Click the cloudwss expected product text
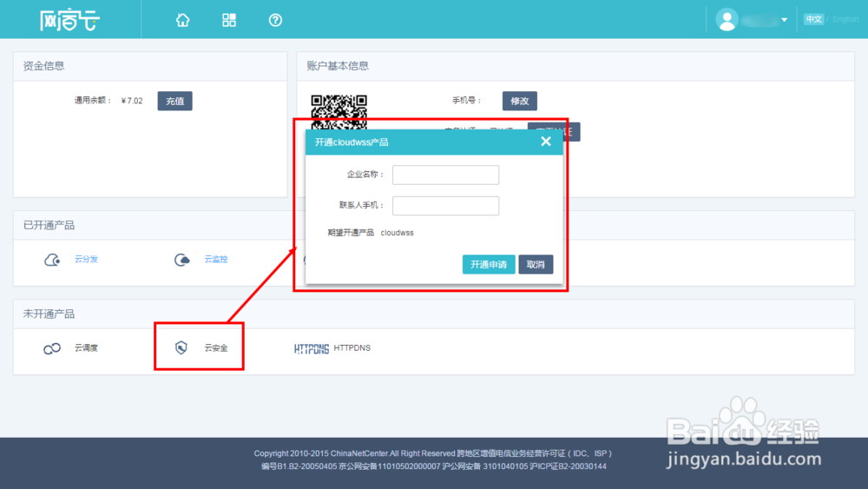The image size is (868, 489). pos(397,233)
